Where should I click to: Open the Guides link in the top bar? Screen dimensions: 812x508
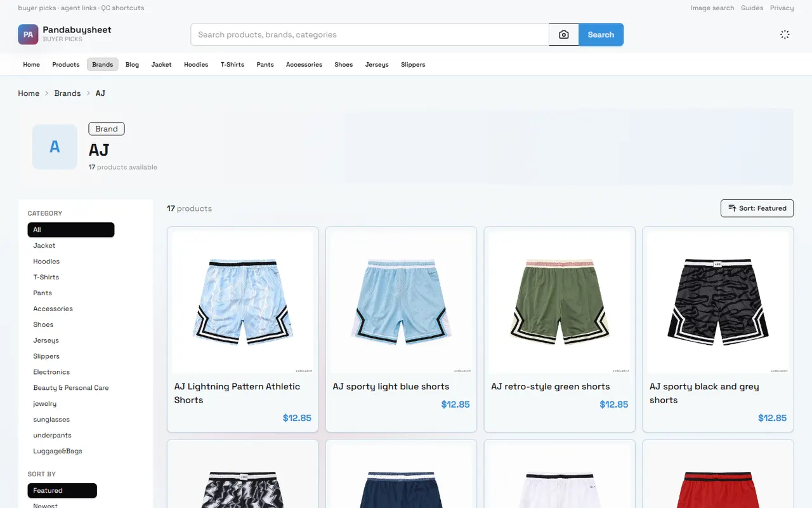(752, 8)
